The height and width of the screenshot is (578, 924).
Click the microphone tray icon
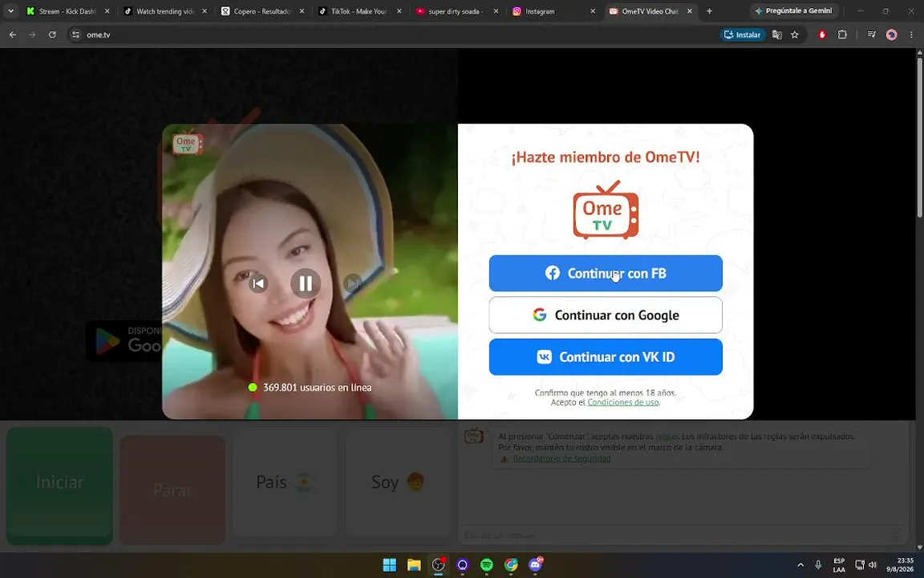coord(818,565)
